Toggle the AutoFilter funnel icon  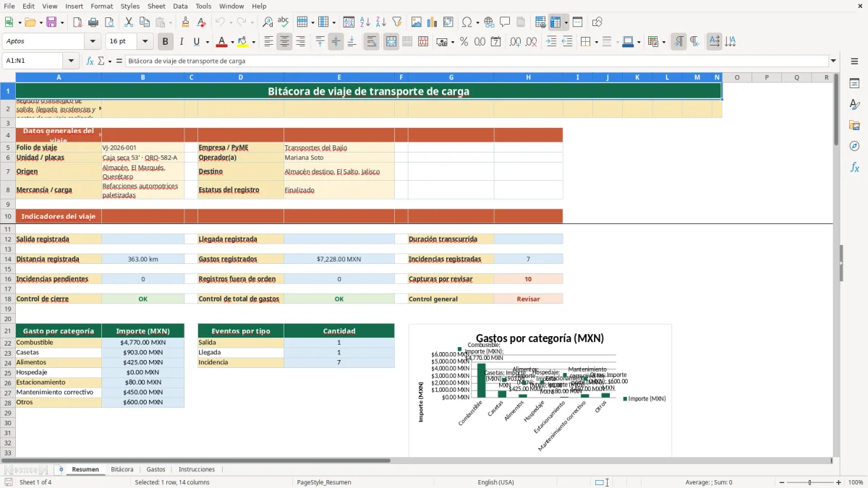coord(396,22)
